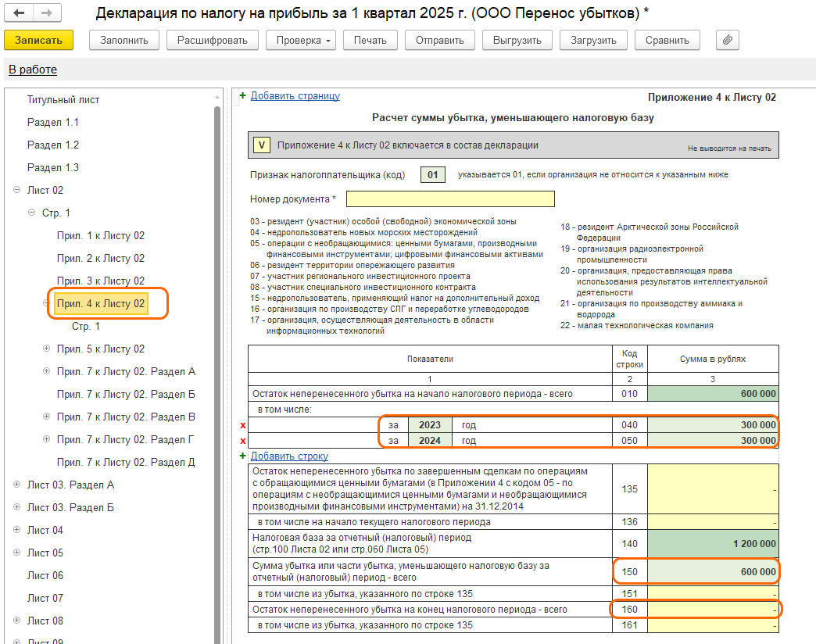Expand Прил. 5 к Листу 02

coord(47,349)
